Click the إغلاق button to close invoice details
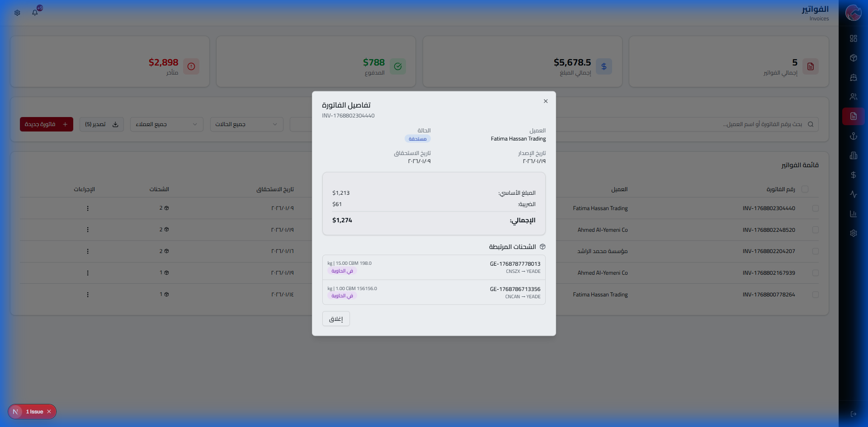This screenshot has height=427, width=868. click(x=335, y=319)
